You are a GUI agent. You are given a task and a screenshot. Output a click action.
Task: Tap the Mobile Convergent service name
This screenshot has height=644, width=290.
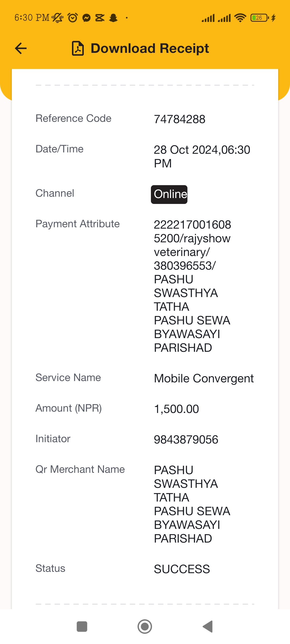point(204,379)
